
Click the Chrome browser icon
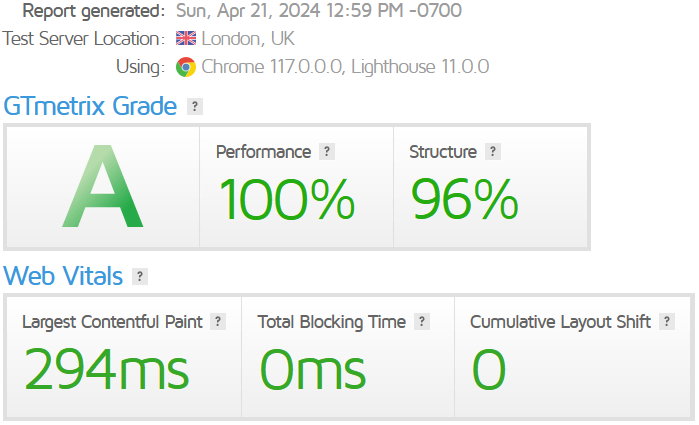point(185,67)
